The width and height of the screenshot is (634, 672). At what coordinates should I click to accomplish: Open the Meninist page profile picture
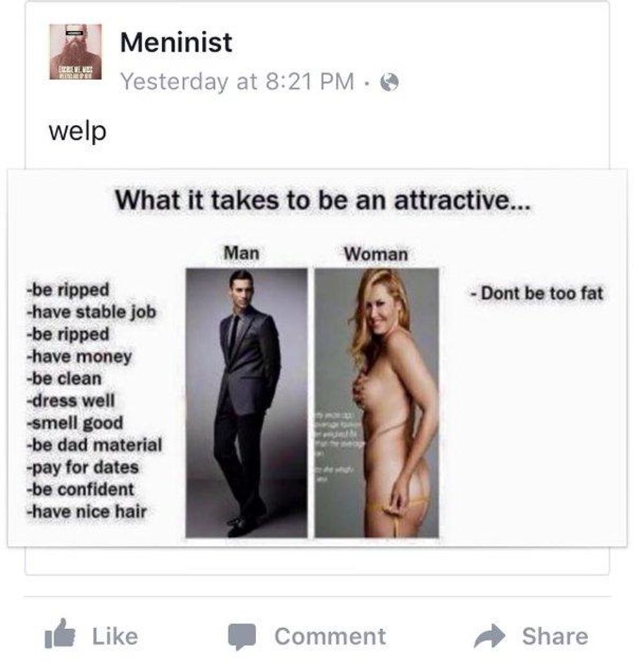pos(76,52)
